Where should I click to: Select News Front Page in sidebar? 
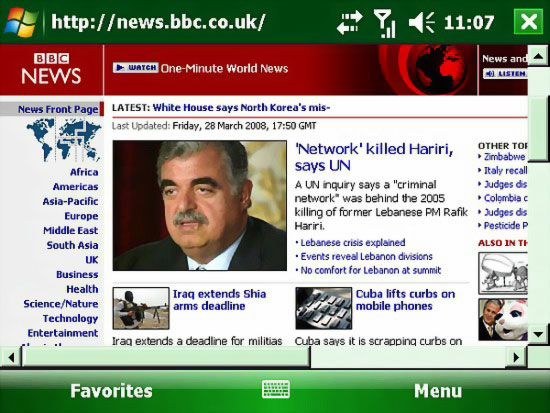[x=58, y=109]
